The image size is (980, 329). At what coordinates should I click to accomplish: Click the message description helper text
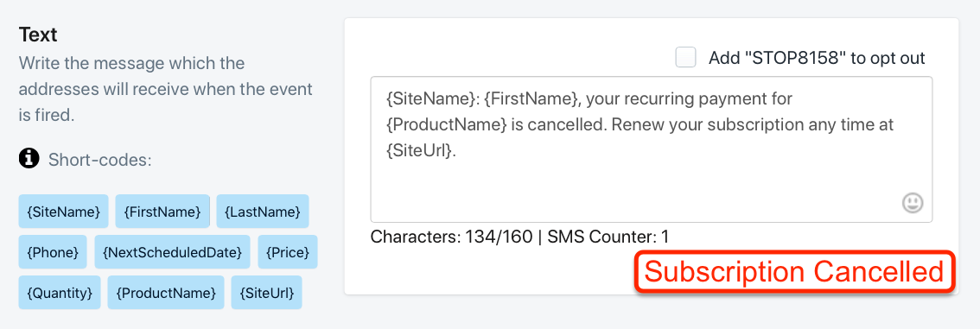tap(165, 89)
